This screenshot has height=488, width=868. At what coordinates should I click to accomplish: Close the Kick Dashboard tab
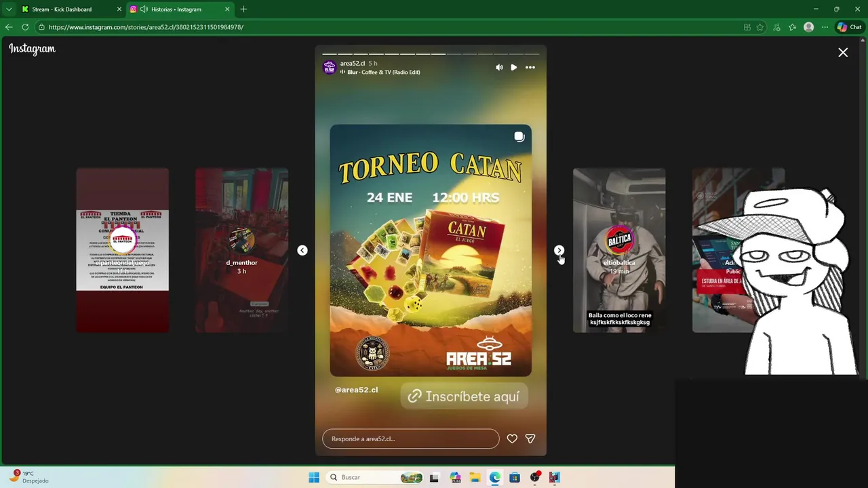pos(119,9)
